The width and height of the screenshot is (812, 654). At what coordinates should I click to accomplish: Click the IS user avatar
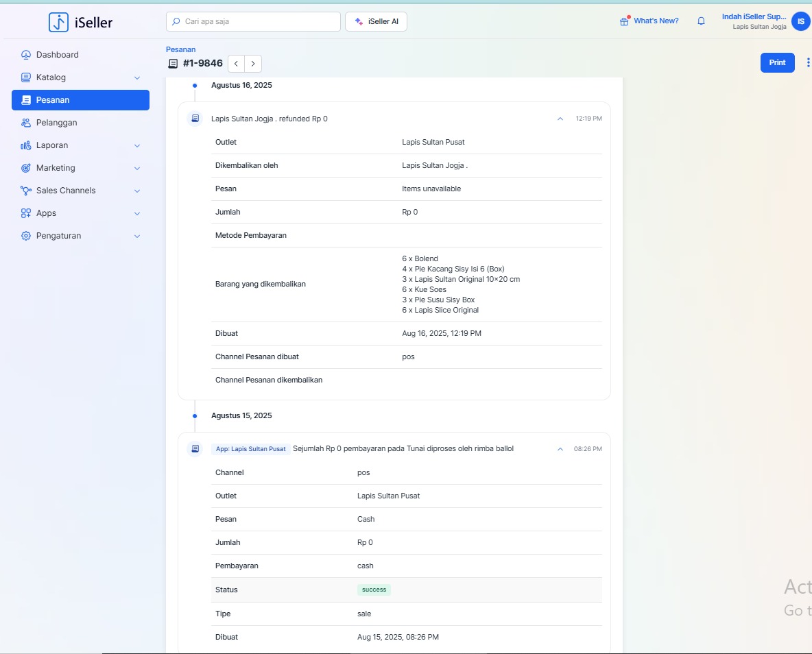click(800, 21)
